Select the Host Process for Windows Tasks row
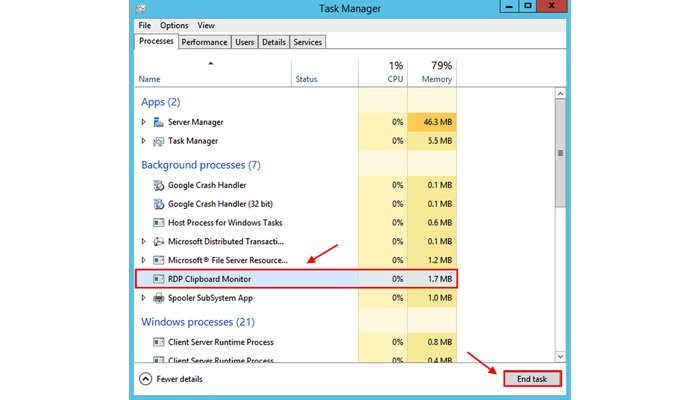Image resolution: width=700 pixels, height=400 pixels. point(296,223)
